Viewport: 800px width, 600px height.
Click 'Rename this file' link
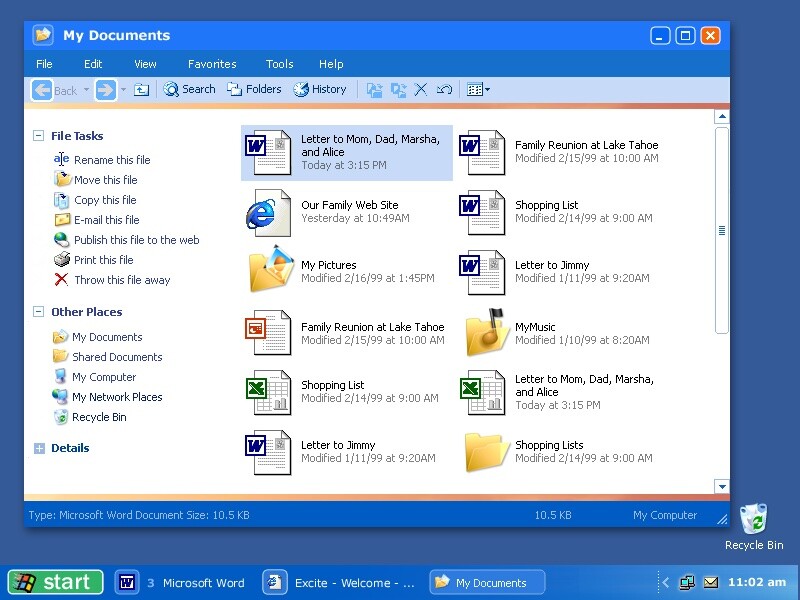[111, 160]
